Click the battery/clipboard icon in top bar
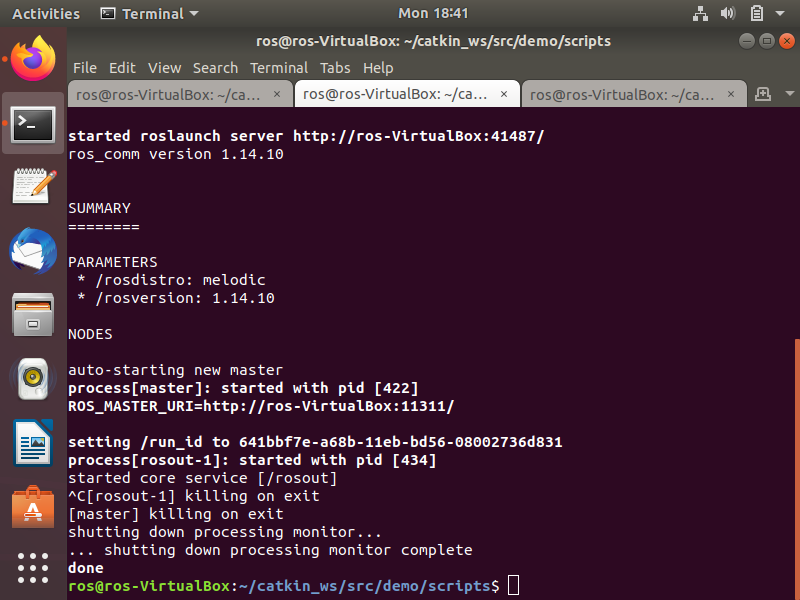The height and width of the screenshot is (600, 800). 757,13
